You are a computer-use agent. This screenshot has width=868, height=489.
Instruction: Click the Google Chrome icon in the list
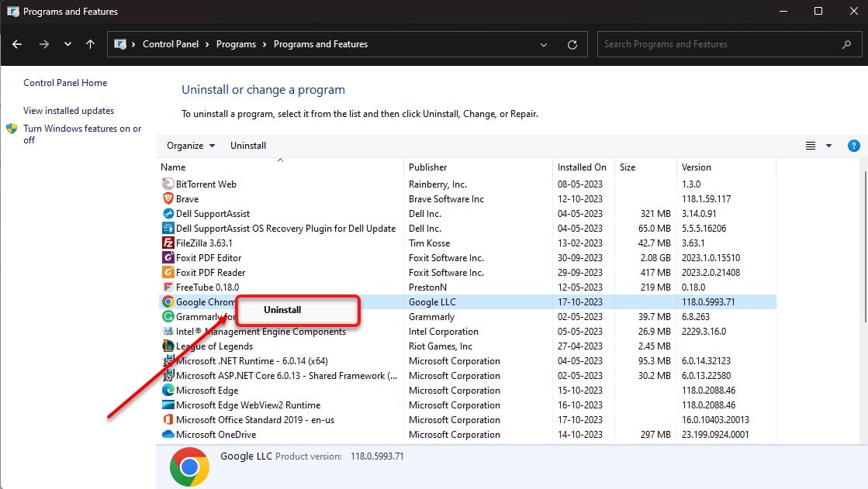[168, 302]
